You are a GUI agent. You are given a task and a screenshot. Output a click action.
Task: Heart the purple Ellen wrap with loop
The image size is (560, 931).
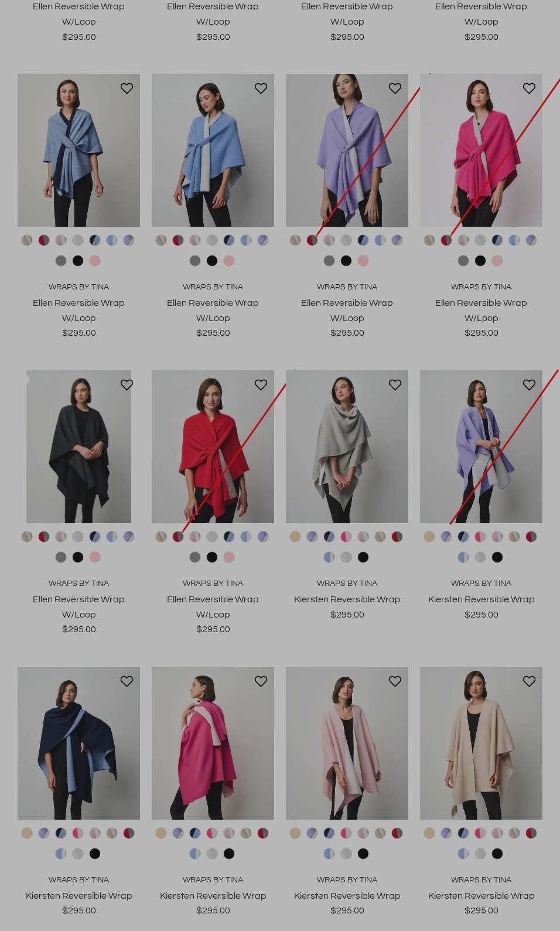(395, 88)
